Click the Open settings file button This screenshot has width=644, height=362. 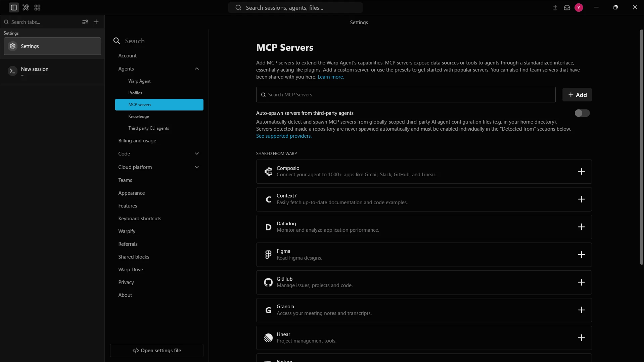coord(157,351)
